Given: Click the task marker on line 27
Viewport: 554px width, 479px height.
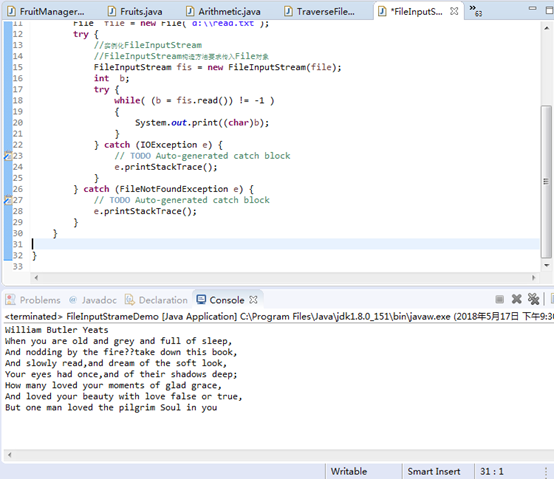Looking at the screenshot, I should 7,200.
